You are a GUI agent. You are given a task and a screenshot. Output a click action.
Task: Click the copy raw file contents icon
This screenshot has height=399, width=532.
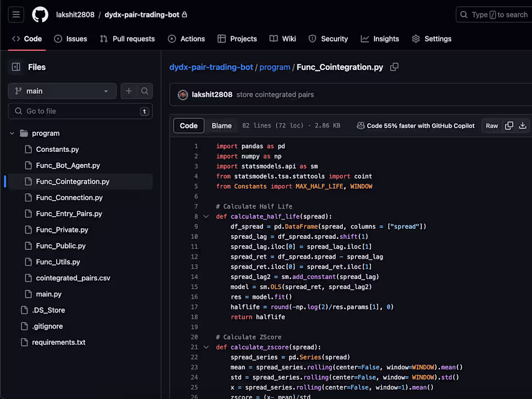pos(509,125)
